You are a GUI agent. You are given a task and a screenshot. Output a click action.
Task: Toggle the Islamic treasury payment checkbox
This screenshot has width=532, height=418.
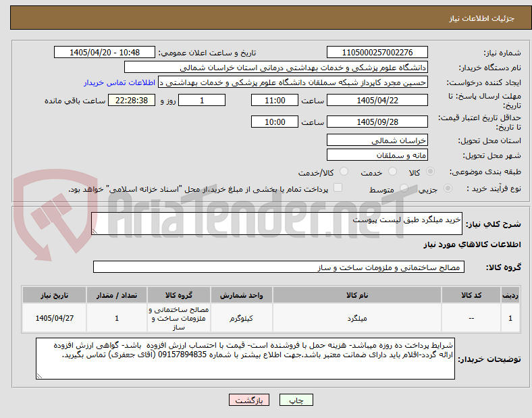click(338, 188)
